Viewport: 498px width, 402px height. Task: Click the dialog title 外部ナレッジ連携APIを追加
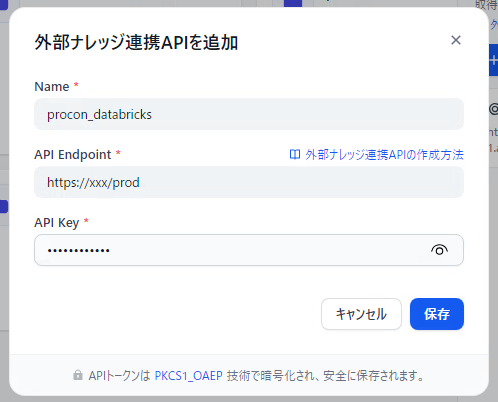click(136, 42)
